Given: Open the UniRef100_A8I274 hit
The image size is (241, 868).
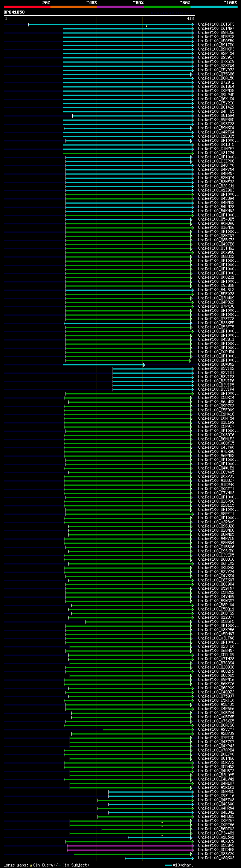Looking at the screenshot, I should coord(216,153).
